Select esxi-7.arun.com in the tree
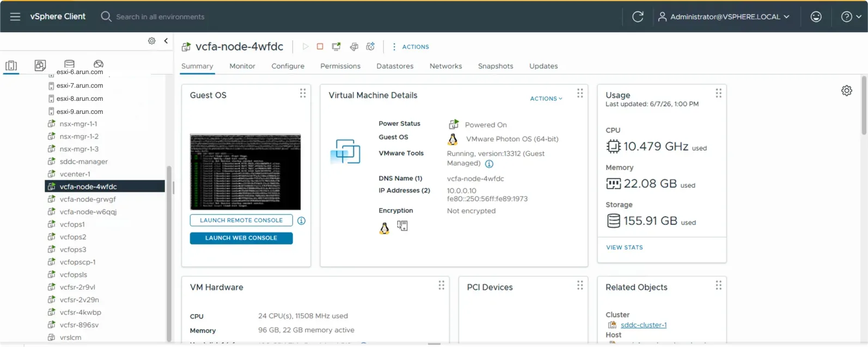Viewport: 868px width, 347px height. pyautogui.click(x=80, y=86)
